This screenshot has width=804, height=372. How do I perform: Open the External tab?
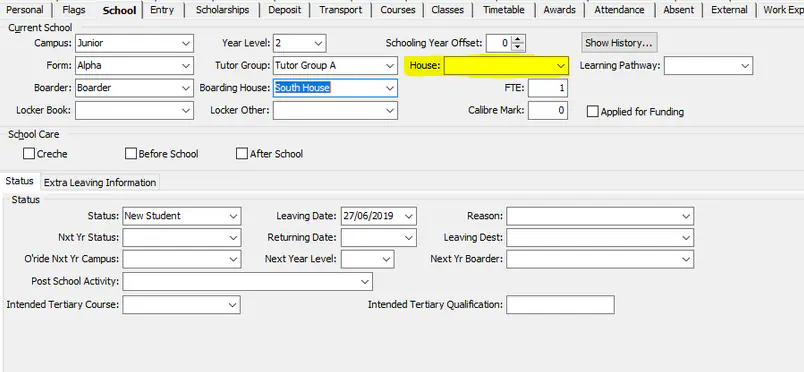(729, 10)
